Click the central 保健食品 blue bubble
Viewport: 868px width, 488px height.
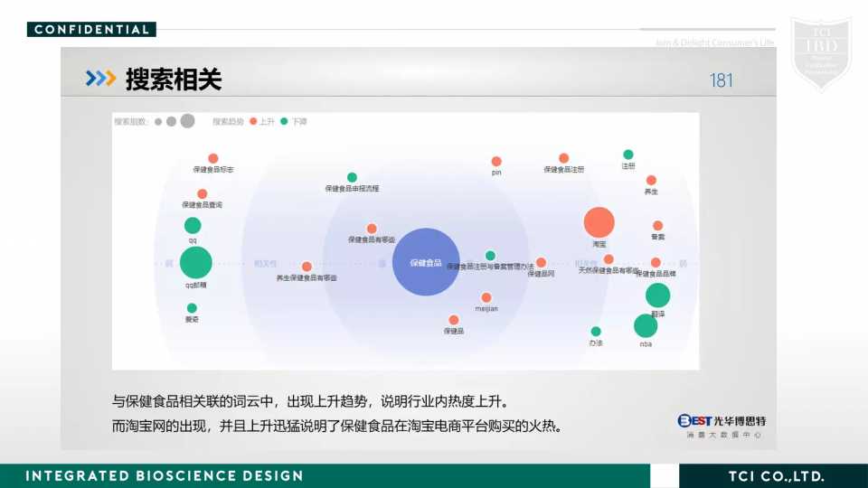pyautogui.click(x=426, y=262)
